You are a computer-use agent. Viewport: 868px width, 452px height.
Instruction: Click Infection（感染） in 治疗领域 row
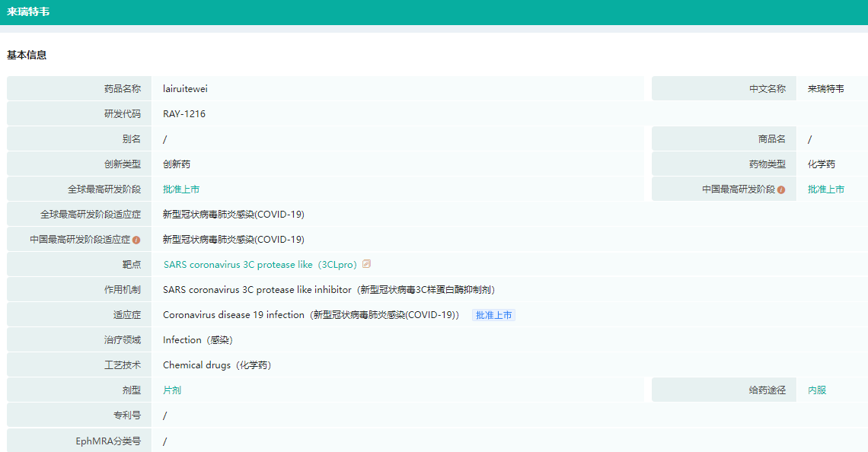(197, 340)
